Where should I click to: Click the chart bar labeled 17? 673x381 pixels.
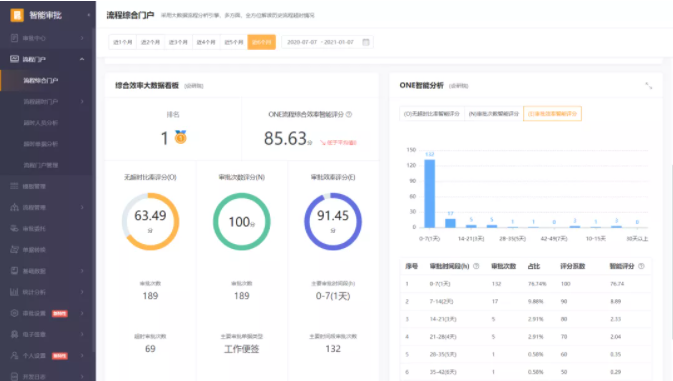click(450, 223)
